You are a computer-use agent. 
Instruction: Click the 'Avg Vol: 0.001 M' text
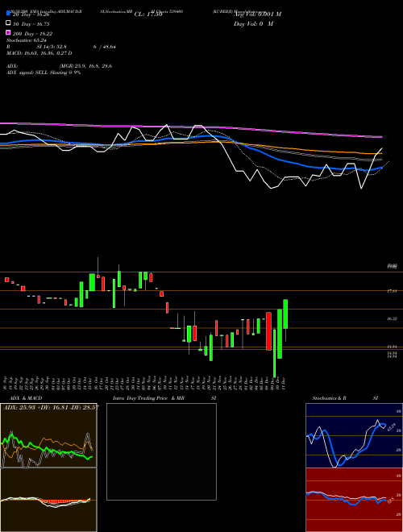click(x=257, y=15)
